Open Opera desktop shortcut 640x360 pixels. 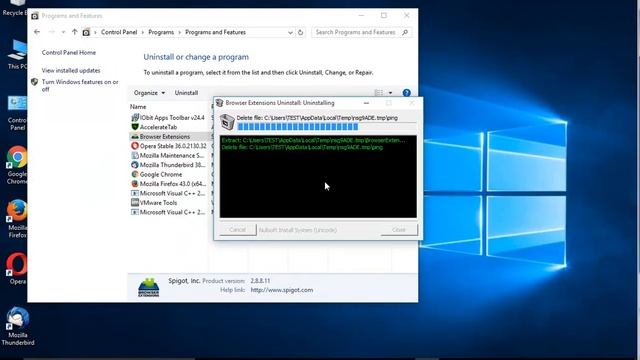(17, 269)
